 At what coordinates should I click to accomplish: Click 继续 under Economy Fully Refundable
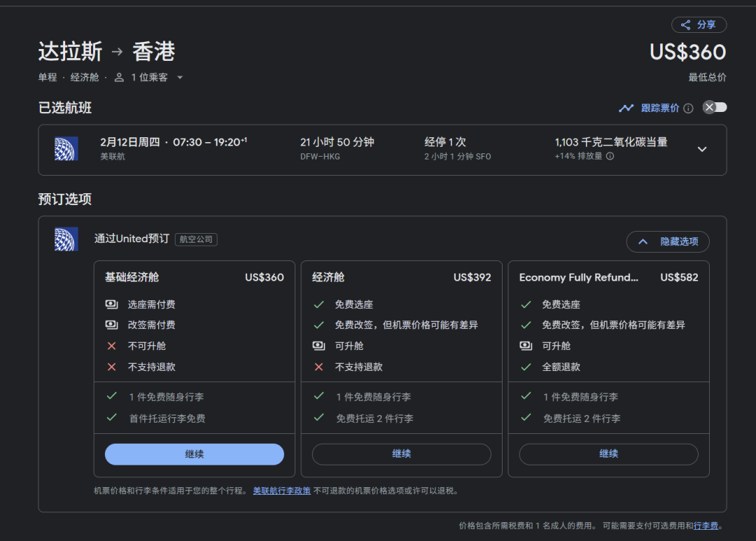click(x=608, y=454)
